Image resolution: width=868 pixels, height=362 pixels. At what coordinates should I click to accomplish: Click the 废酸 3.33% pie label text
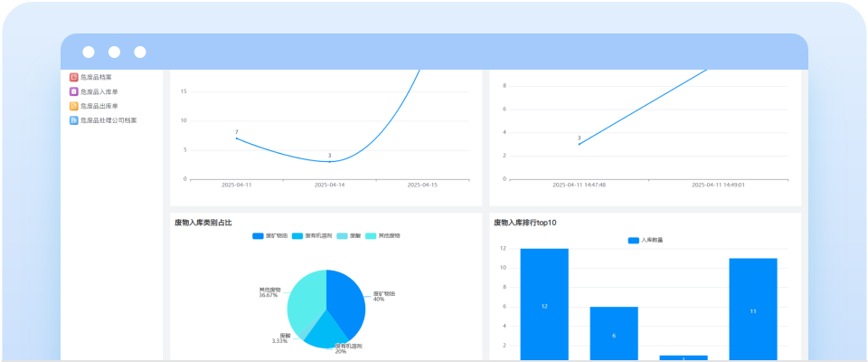[283, 338]
